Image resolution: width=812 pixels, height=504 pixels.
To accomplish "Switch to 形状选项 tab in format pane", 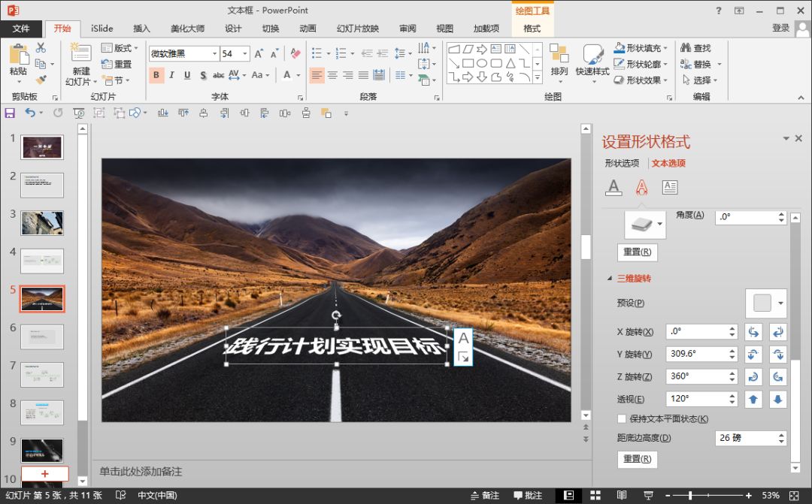I will coord(622,163).
